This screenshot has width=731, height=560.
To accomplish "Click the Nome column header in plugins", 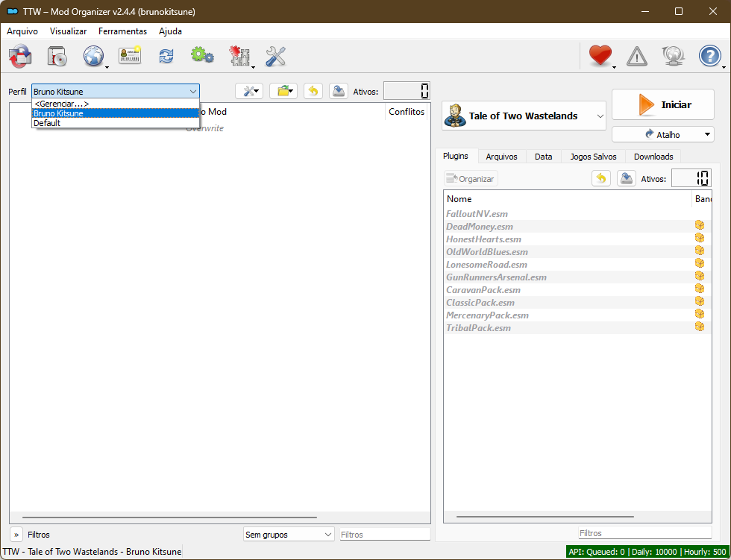I will click(567, 199).
